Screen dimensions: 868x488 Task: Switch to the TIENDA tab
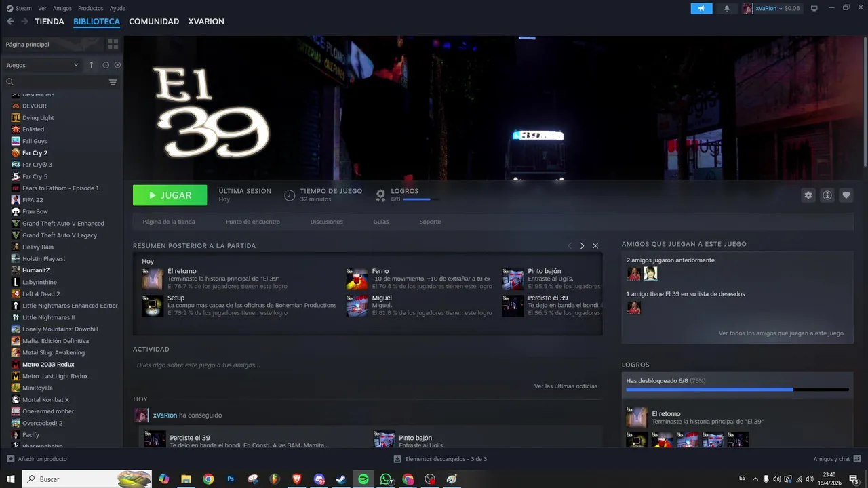point(50,22)
